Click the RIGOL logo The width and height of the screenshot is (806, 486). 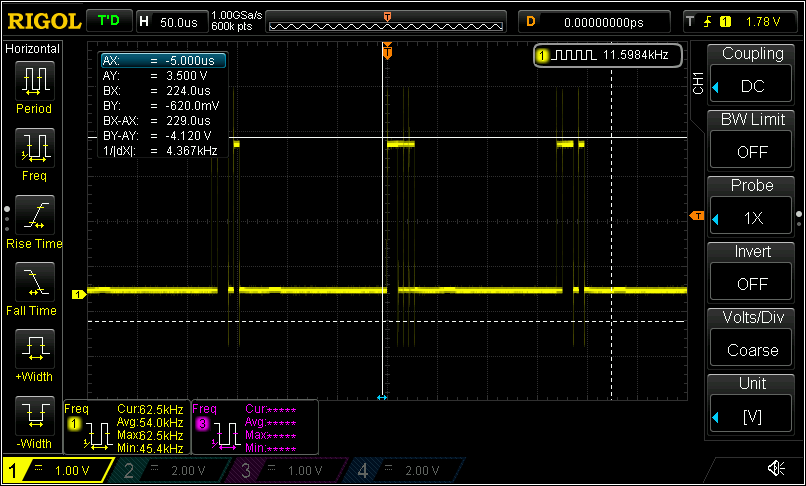point(44,22)
